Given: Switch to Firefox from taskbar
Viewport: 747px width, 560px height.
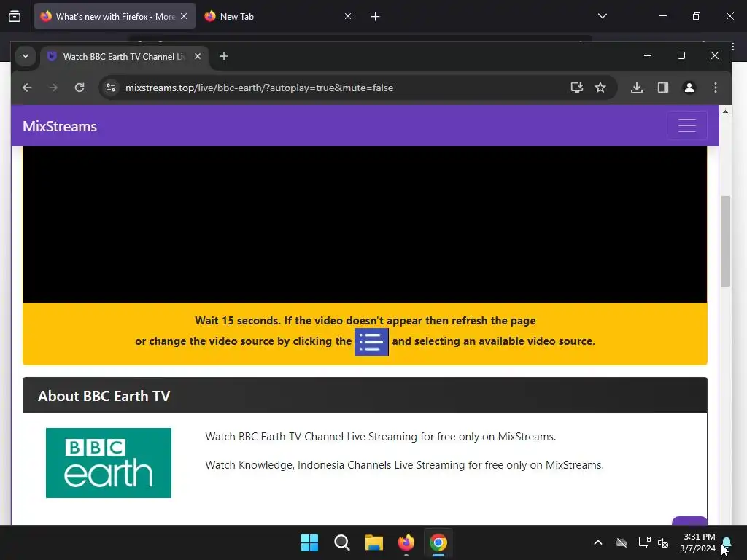Looking at the screenshot, I should 406,542.
